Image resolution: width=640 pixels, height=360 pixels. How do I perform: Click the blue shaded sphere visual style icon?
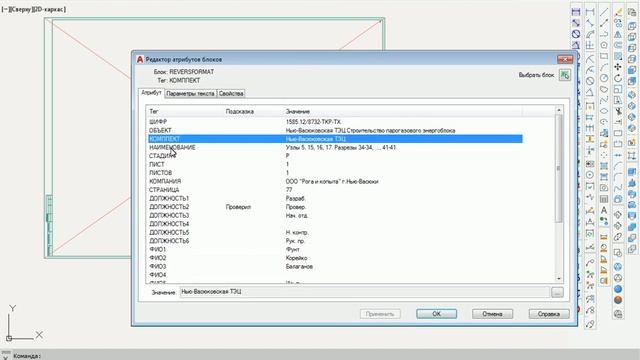[x=618, y=289]
